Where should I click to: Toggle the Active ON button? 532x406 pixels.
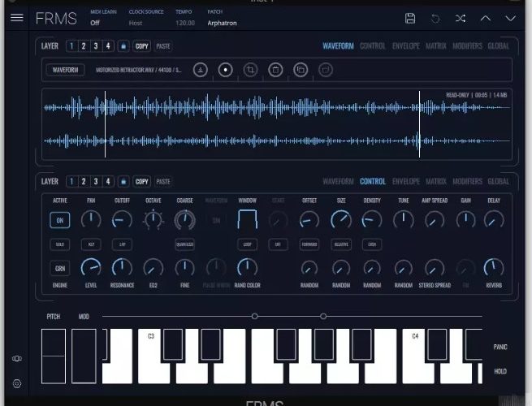(60, 220)
